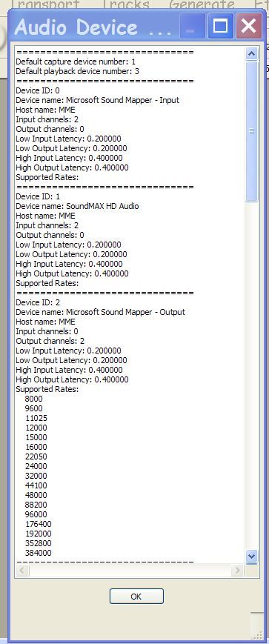Click the 96000 supported rate
Image resolution: width=269 pixels, height=644 pixels.
tap(36, 514)
